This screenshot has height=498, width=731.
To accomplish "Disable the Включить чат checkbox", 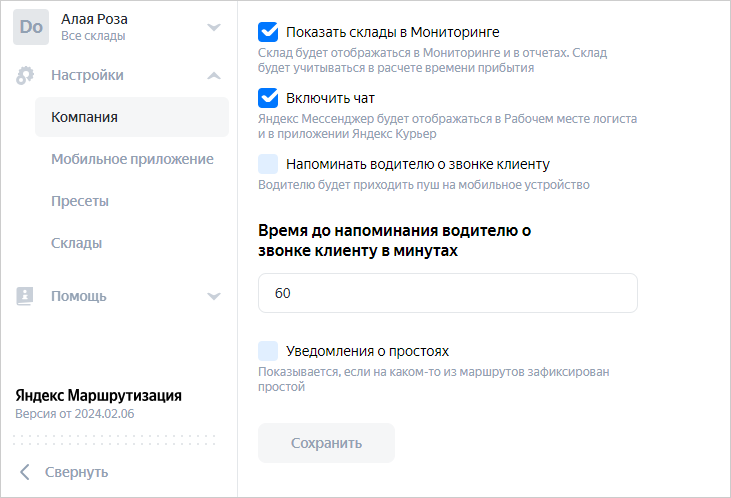I will coord(268,98).
